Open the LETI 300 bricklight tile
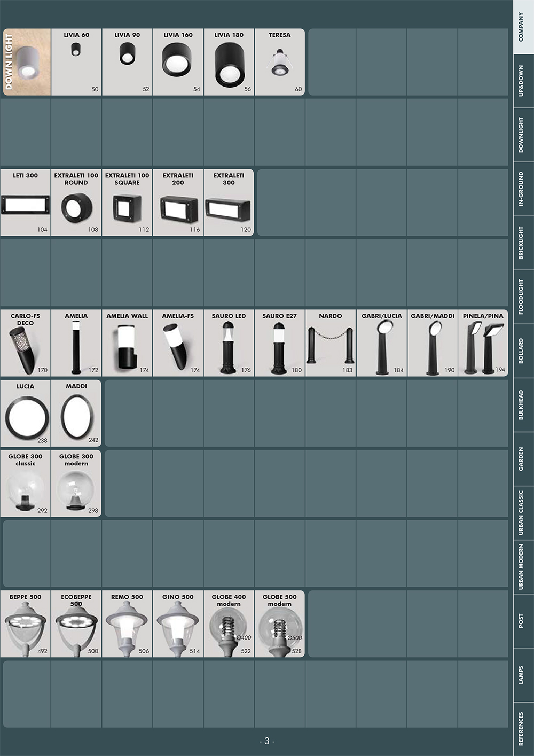 coord(25,202)
